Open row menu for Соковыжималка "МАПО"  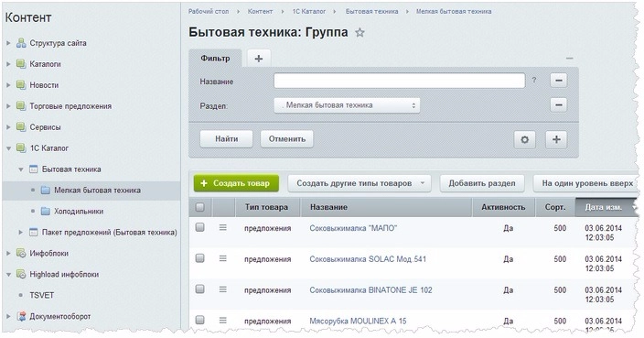pyautogui.click(x=222, y=227)
